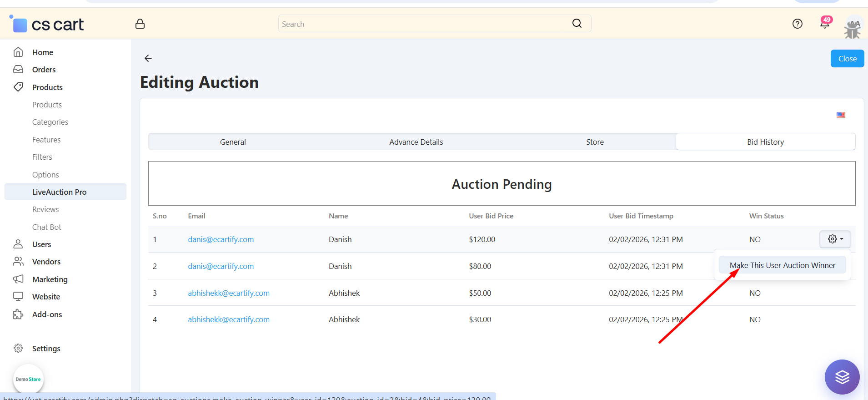Open the notifications bell icon
The height and width of the screenshot is (400, 868).
[x=824, y=24]
